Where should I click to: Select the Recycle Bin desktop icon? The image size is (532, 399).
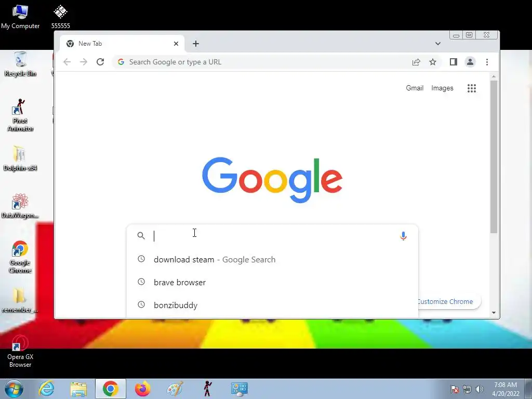pyautogui.click(x=20, y=64)
